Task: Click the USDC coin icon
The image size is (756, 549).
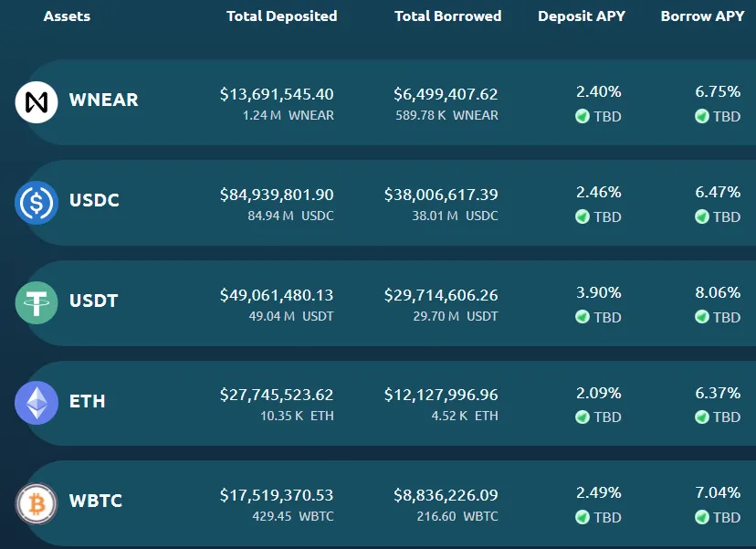Action: click(37, 203)
